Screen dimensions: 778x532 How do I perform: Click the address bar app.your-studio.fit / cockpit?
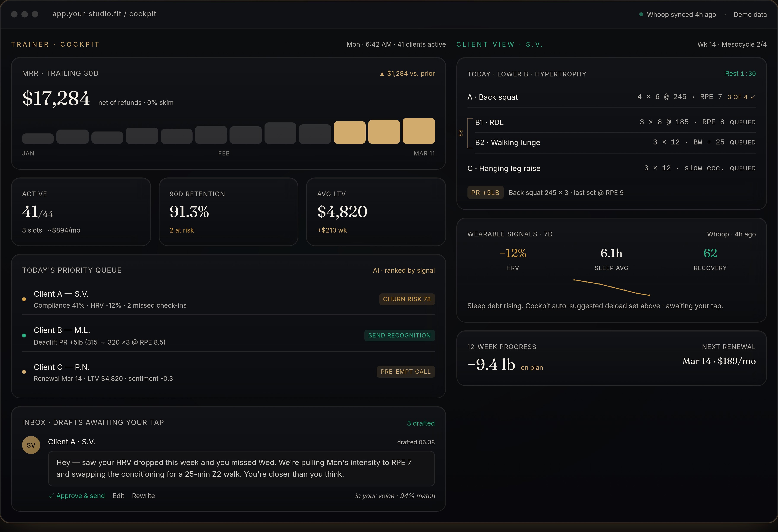(x=104, y=14)
